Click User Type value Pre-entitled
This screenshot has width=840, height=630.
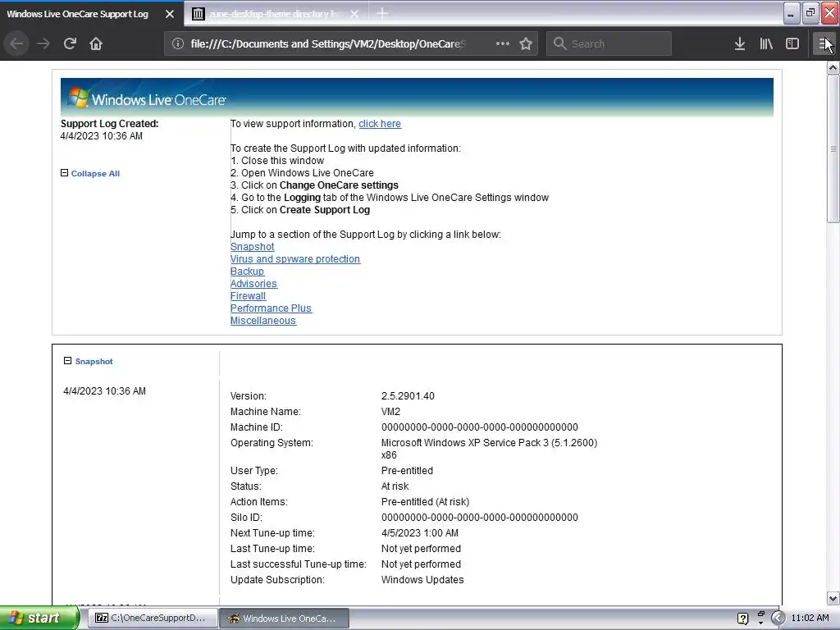click(407, 471)
